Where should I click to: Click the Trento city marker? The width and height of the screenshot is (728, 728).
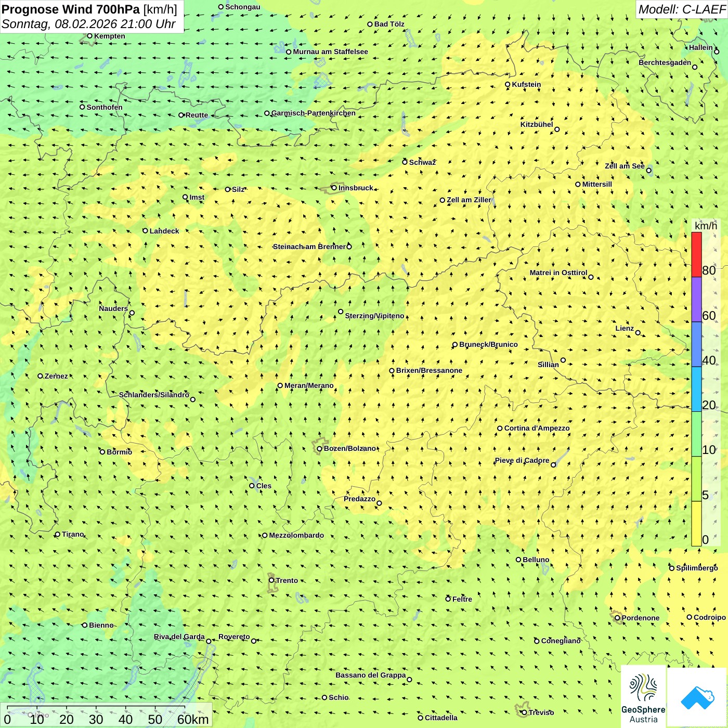271,580
